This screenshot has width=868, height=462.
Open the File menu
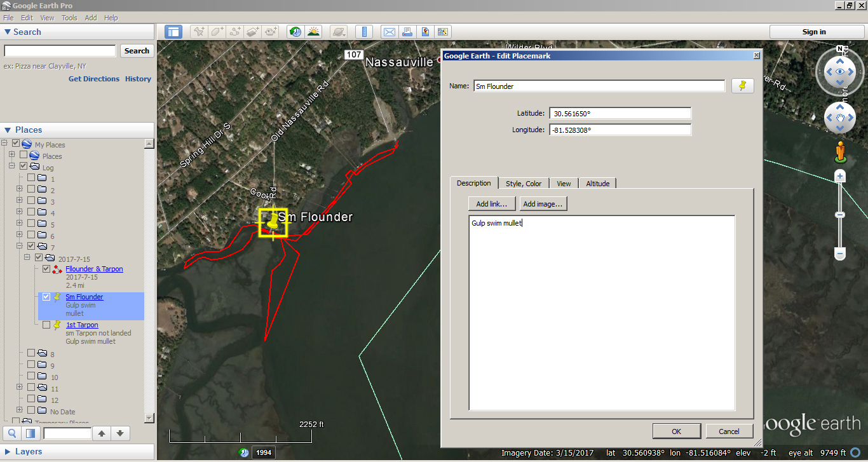8,18
